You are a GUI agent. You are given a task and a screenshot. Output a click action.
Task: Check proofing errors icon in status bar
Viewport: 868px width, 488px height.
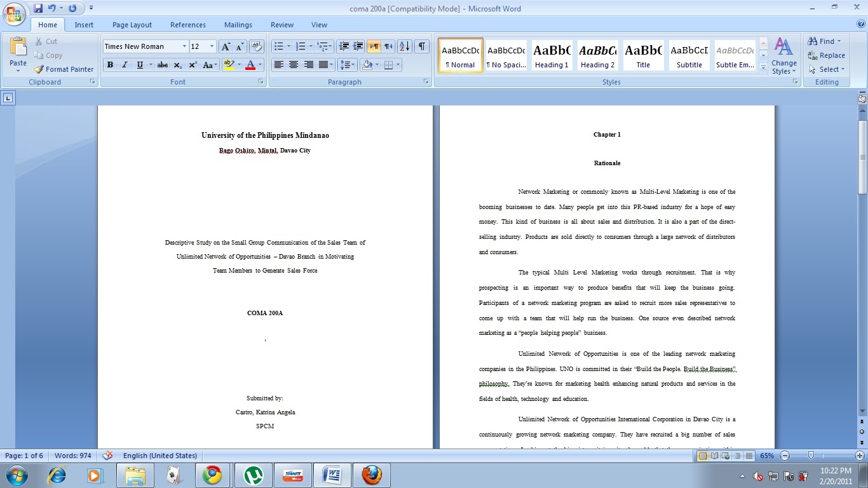coord(108,456)
